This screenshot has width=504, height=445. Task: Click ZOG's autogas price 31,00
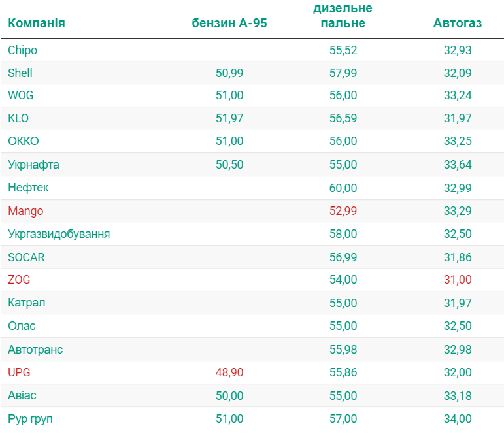click(458, 280)
